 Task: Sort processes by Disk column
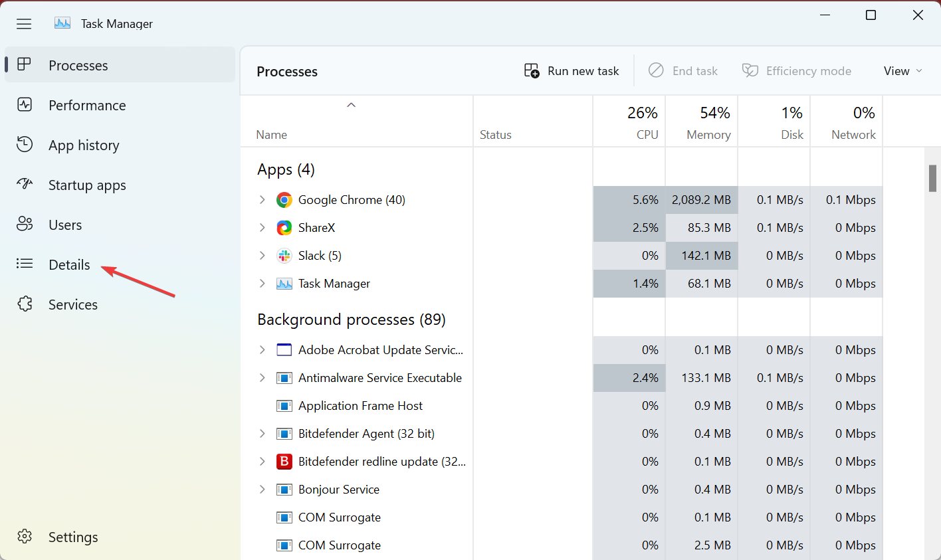point(774,121)
